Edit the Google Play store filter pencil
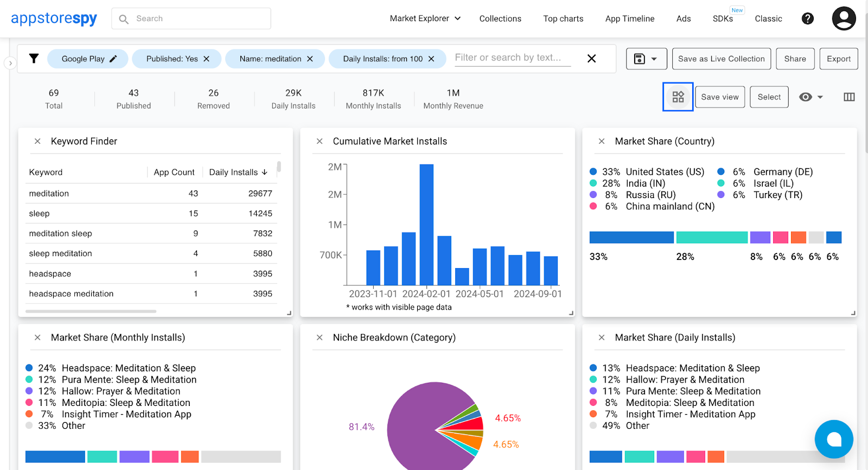 [113, 59]
